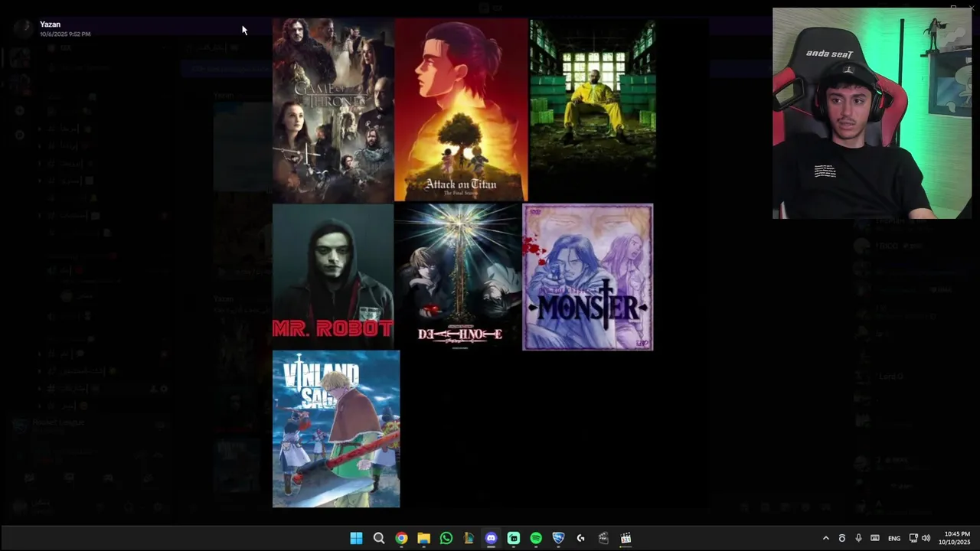Click the Monster manga cover
Screen dimensions: 980x551
pos(588,277)
